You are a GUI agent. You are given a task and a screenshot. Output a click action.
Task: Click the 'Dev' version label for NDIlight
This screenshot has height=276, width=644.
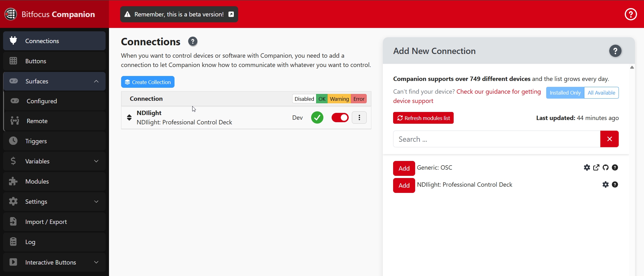(297, 118)
